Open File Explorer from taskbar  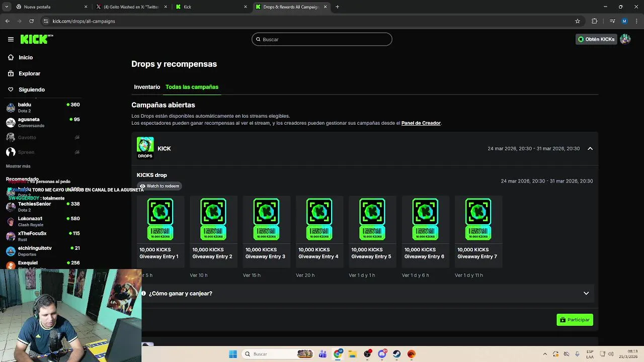coord(353,354)
